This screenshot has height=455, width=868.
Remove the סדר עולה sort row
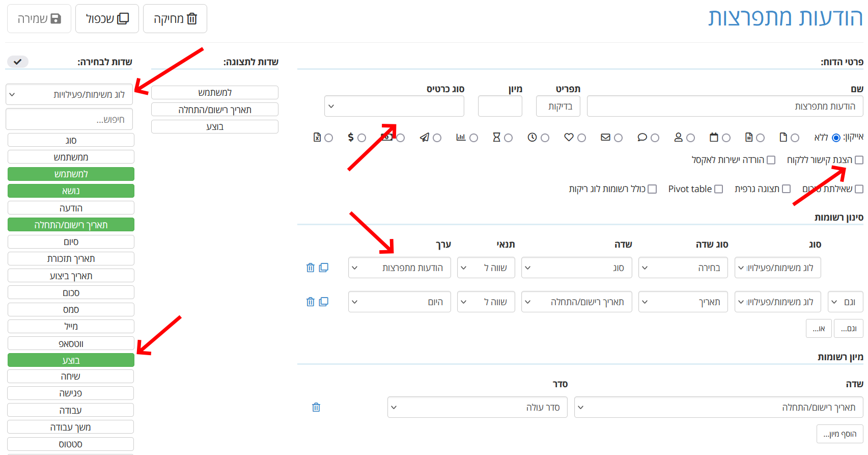tap(316, 407)
